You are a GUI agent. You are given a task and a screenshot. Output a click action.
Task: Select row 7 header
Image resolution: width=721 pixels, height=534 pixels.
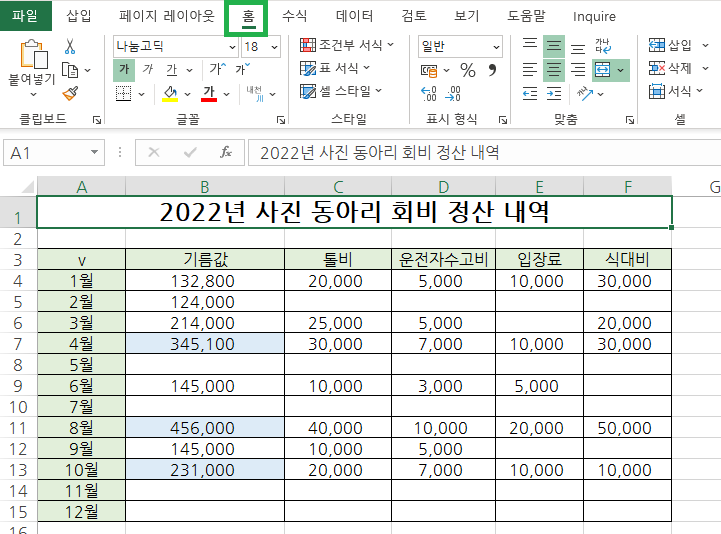tap(18, 344)
